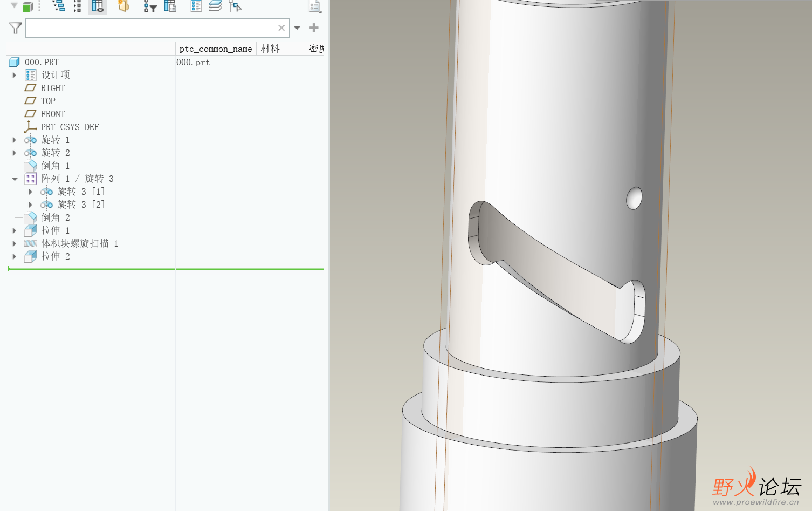Select the 体积块螺旋扫描 1 feature

tap(80, 243)
